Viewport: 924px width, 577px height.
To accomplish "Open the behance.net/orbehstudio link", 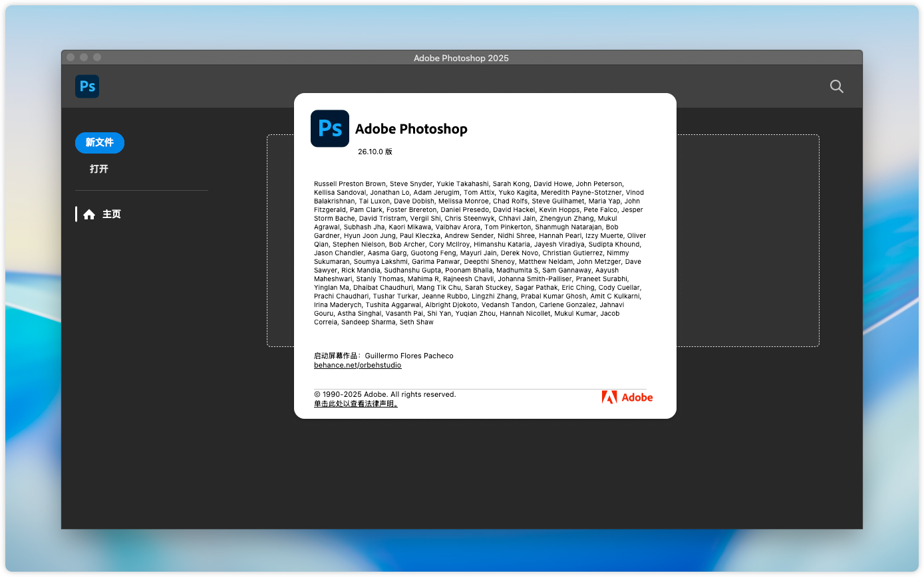I will pos(358,365).
